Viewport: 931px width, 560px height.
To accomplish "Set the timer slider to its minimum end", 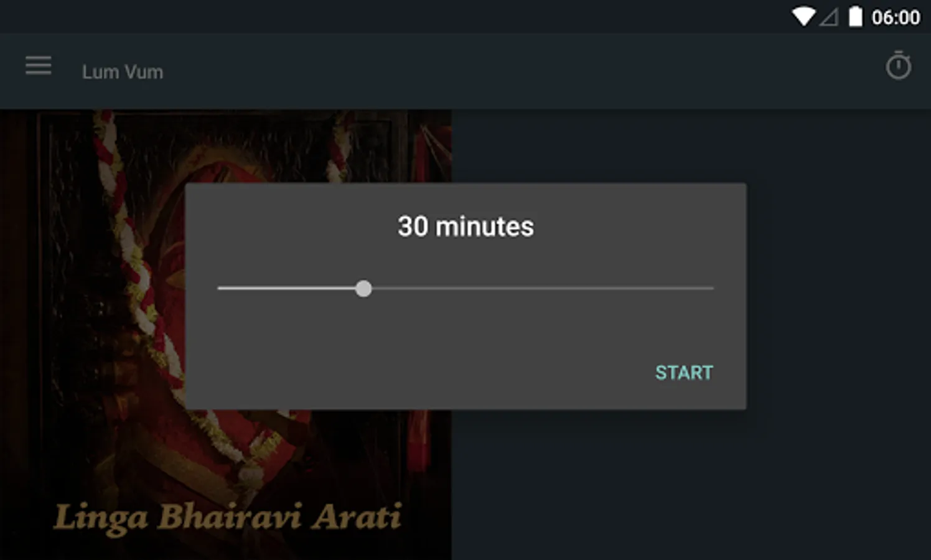I will (219, 289).
